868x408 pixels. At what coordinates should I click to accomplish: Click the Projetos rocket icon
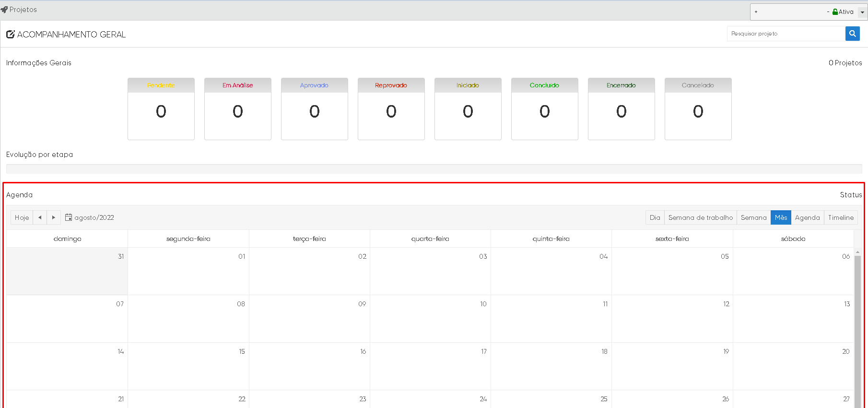[x=4, y=10]
